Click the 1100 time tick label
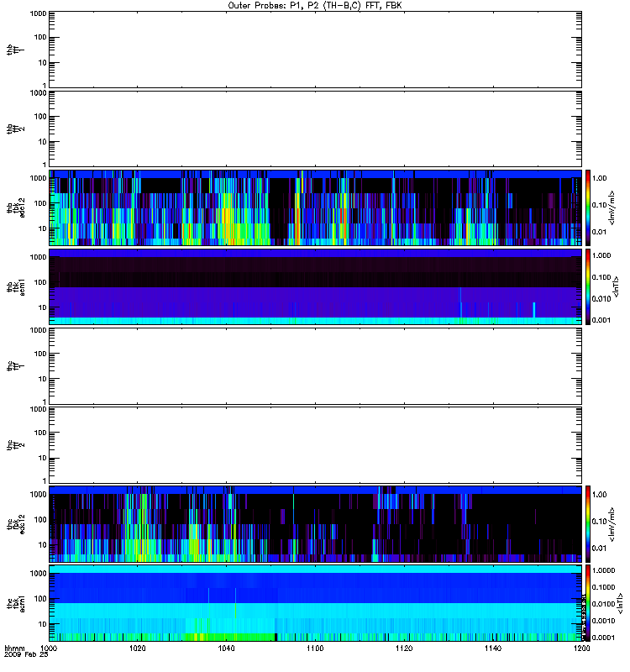Image resolution: width=630 pixels, height=672 pixels. point(315,649)
